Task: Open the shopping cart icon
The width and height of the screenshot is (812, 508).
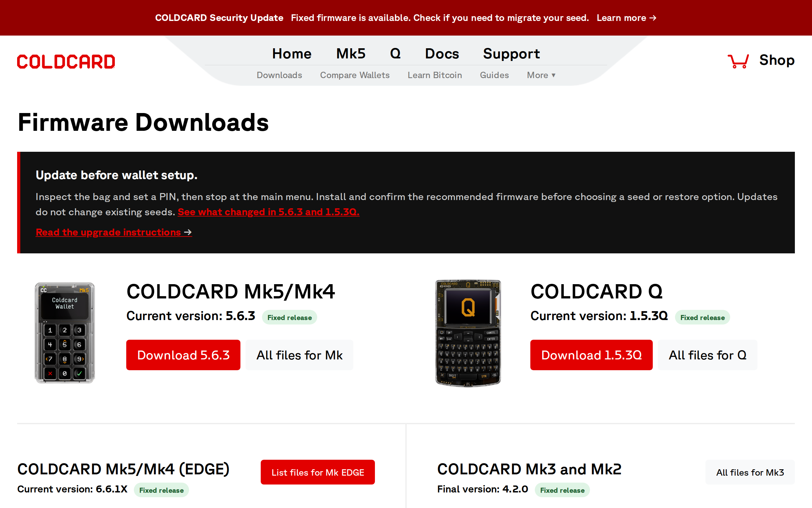Action: [738, 61]
